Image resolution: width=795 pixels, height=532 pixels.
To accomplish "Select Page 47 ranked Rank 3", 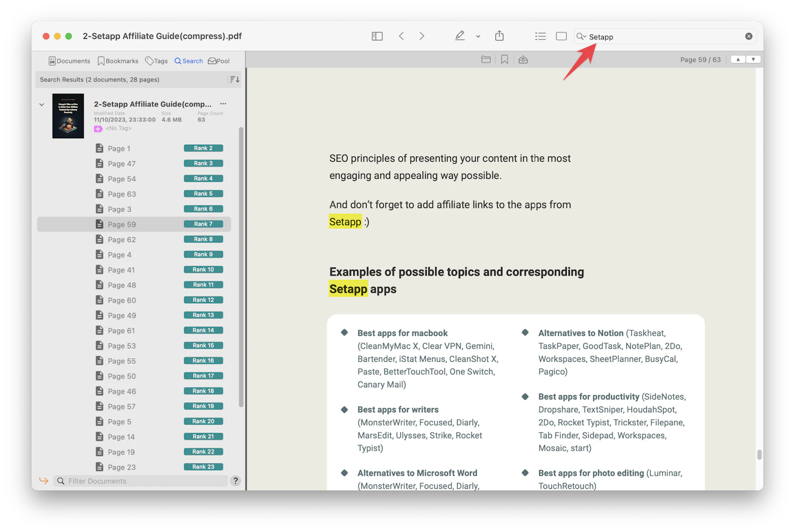I will pos(122,163).
